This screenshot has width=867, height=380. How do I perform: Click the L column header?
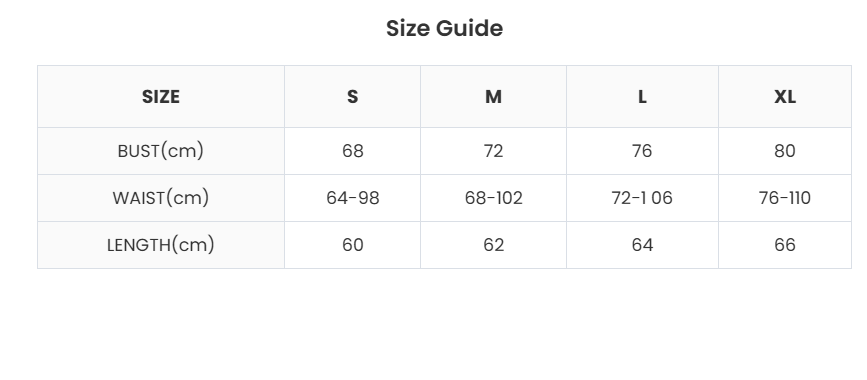coord(642,97)
